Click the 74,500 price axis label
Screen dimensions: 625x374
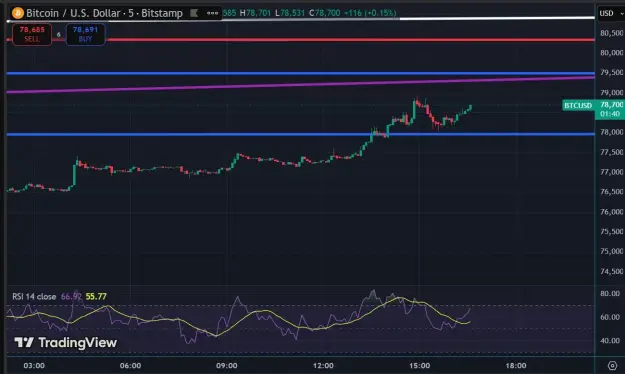coord(612,271)
